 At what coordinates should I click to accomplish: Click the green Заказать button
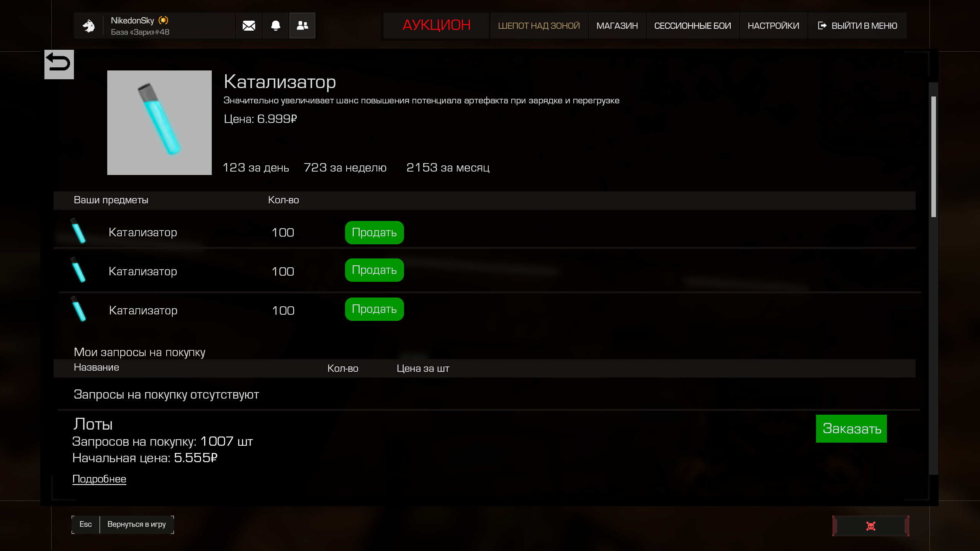(851, 428)
